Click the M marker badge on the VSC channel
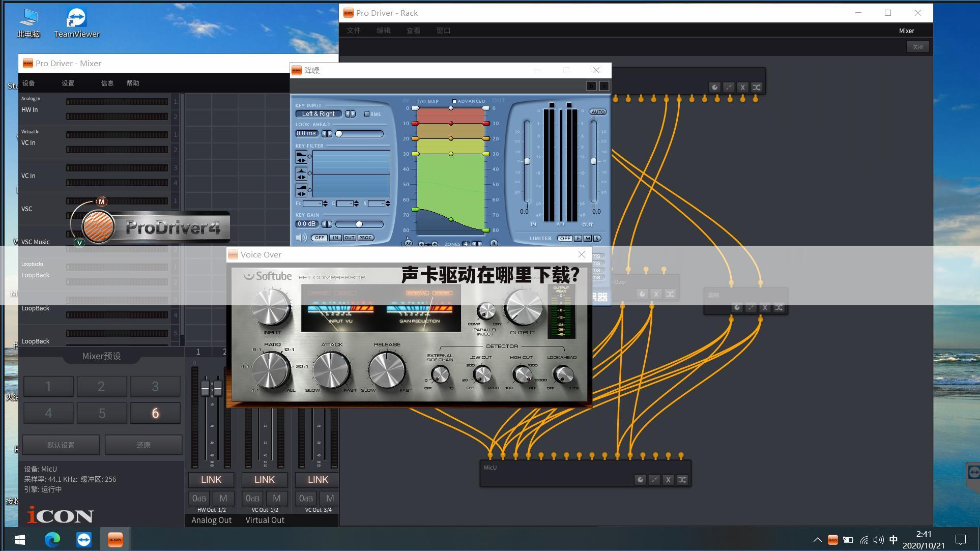This screenshot has height=551, width=980. click(x=102, y=201)
